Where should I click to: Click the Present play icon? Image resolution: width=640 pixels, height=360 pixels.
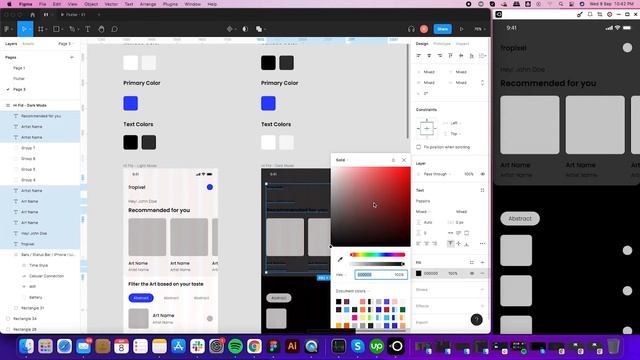461,29
